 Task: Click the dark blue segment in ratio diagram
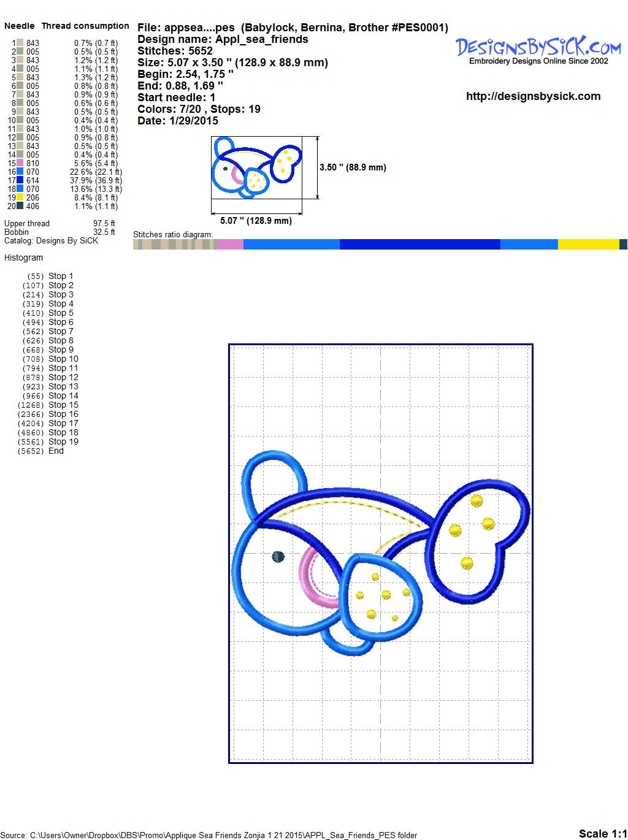point(419,244)
